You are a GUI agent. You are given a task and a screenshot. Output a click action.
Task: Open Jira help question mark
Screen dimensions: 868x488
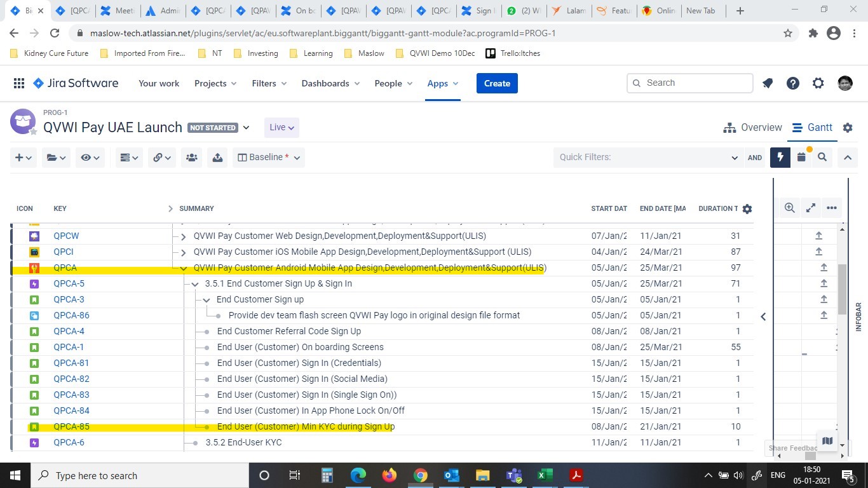(x=793, y=83)
